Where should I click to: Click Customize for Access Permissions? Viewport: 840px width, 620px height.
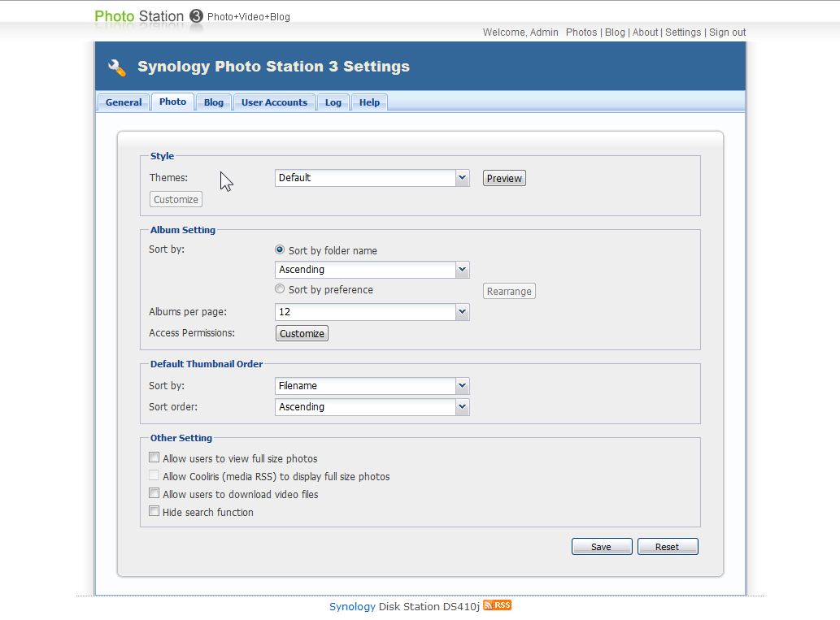[302, 333]
